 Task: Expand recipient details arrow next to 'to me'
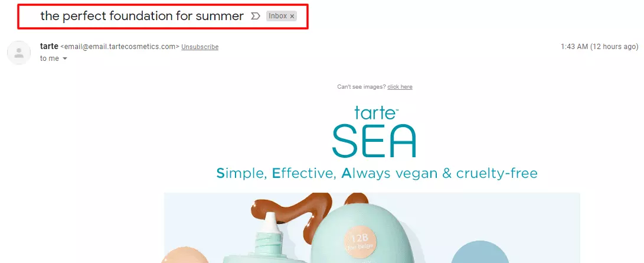tap(64, 59)
